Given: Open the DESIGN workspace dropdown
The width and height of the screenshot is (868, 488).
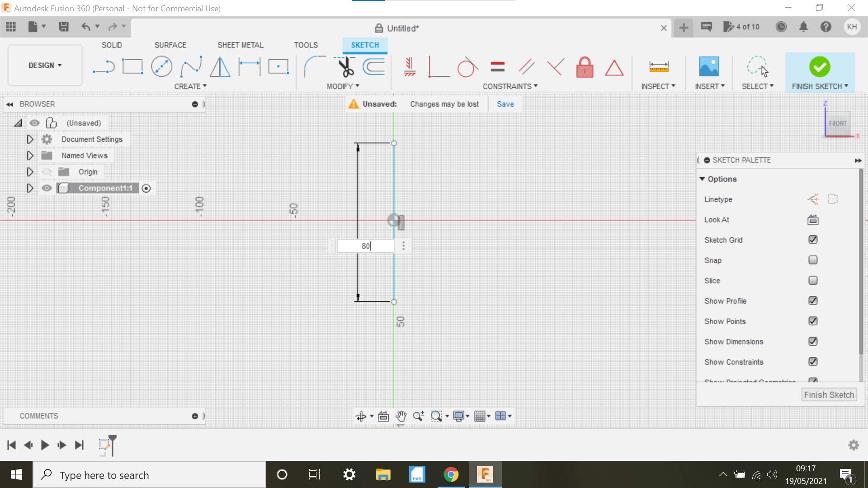Looking at the screenshot, I should coord(44,65).
